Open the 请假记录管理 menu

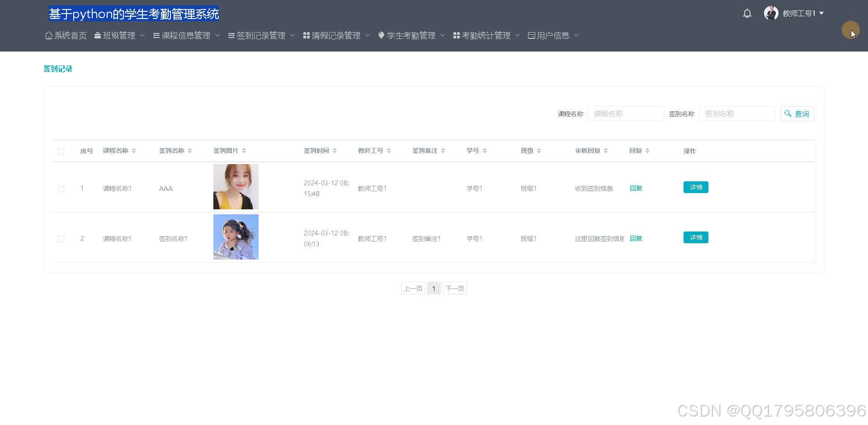(336, 35)
